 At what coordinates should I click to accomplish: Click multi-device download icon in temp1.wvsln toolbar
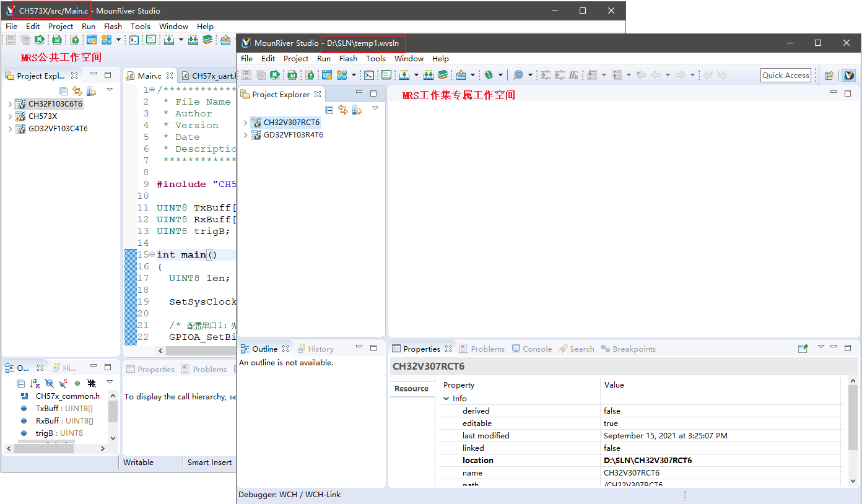tap(429, 75)
